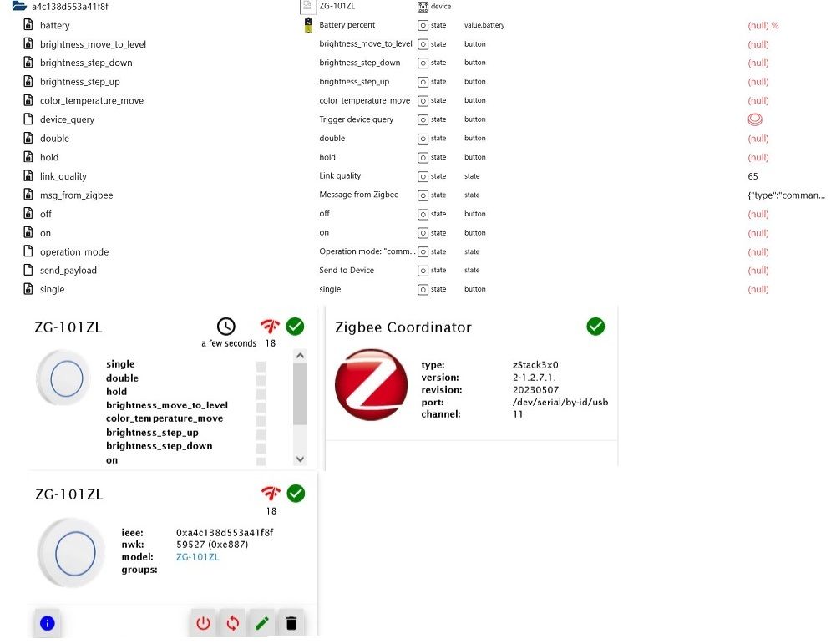Screen dimensions: 831x644
Task: Toggle the 'single' state checkbox
Action: 261,365
